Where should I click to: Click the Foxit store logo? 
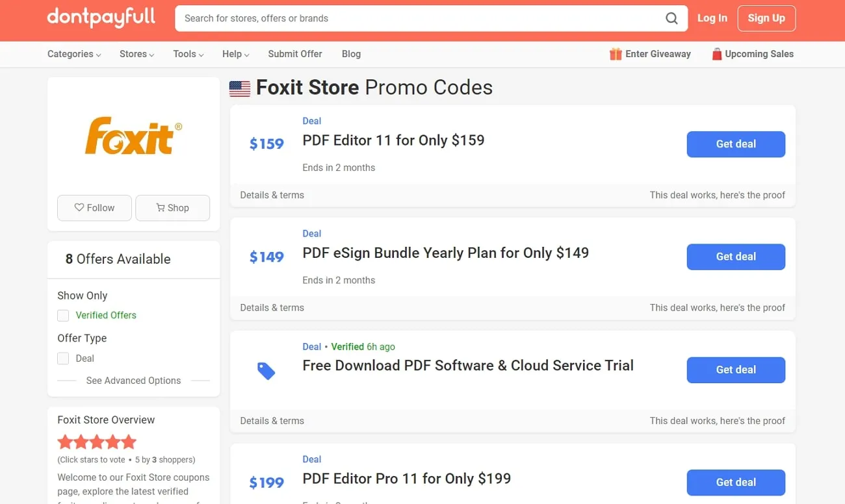[x=133, y=136]
